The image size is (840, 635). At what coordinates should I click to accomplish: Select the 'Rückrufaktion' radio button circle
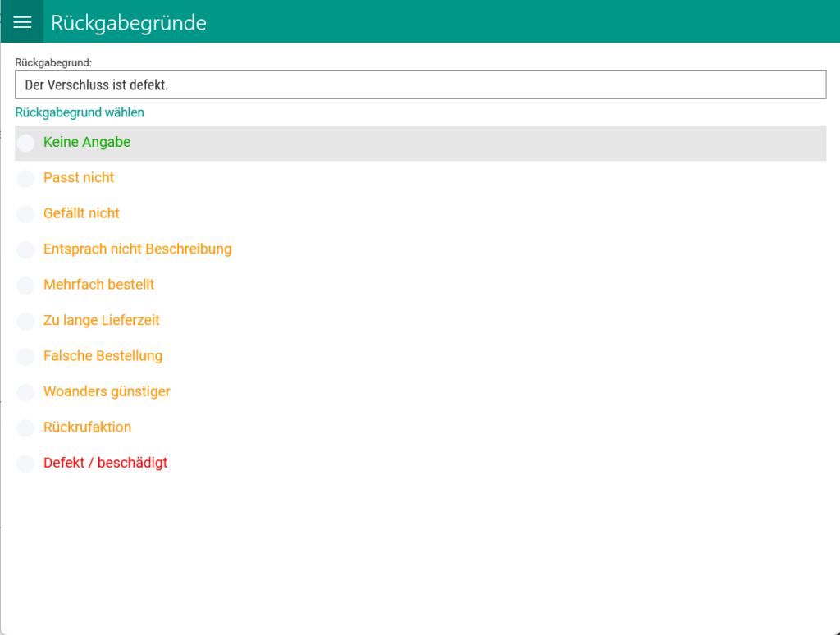tap(26, 427)
